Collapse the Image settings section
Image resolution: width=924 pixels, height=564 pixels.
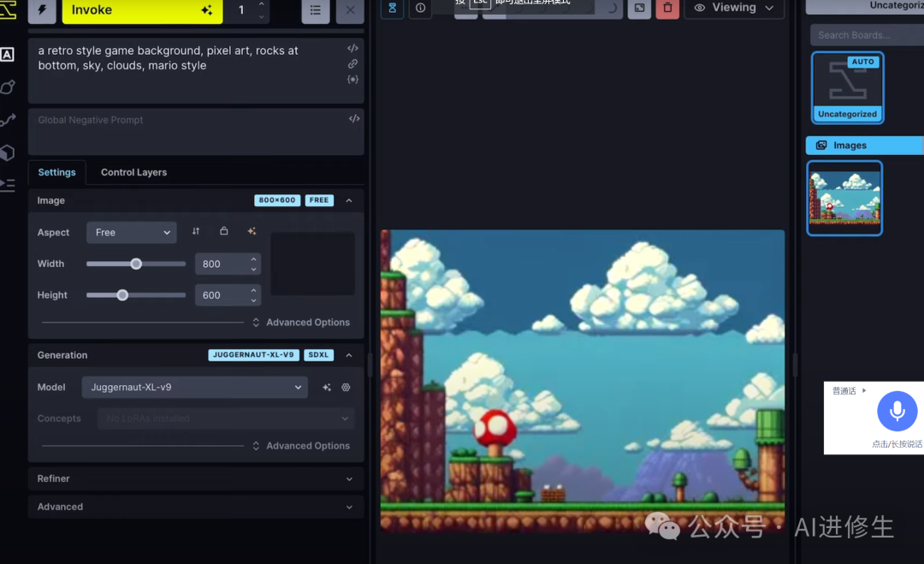[x=349, y=200]
